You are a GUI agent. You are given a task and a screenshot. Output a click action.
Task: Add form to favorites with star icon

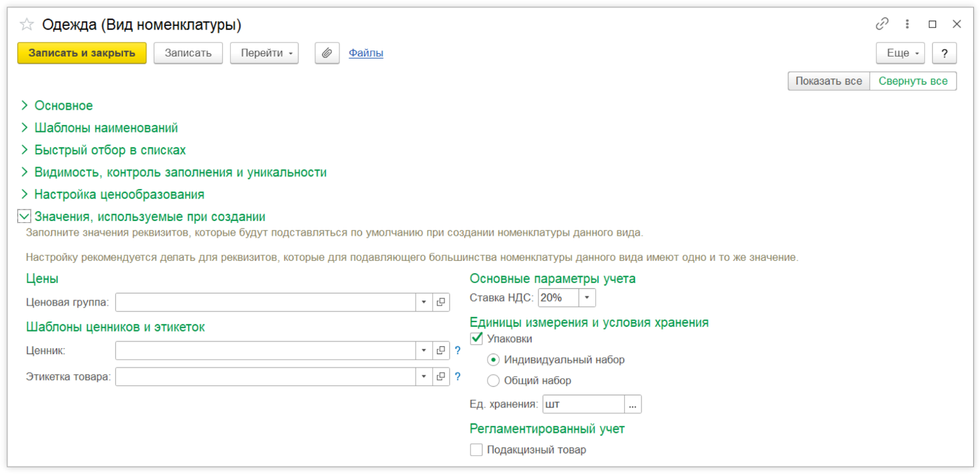(27, 25)
